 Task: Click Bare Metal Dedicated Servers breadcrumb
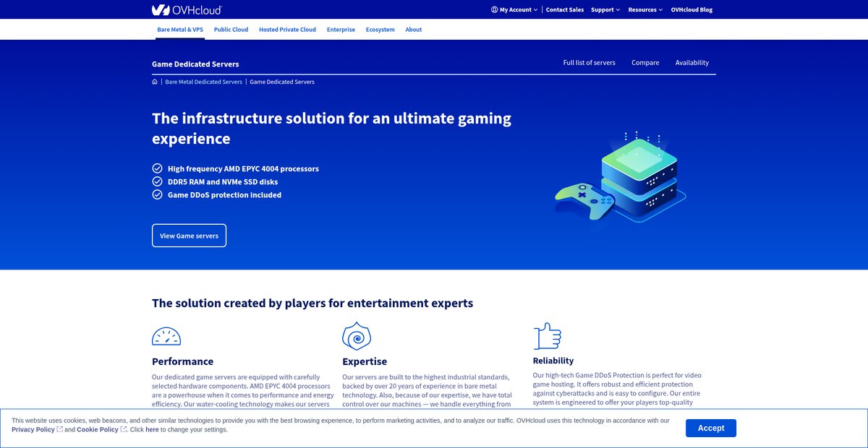pos(204,82)
